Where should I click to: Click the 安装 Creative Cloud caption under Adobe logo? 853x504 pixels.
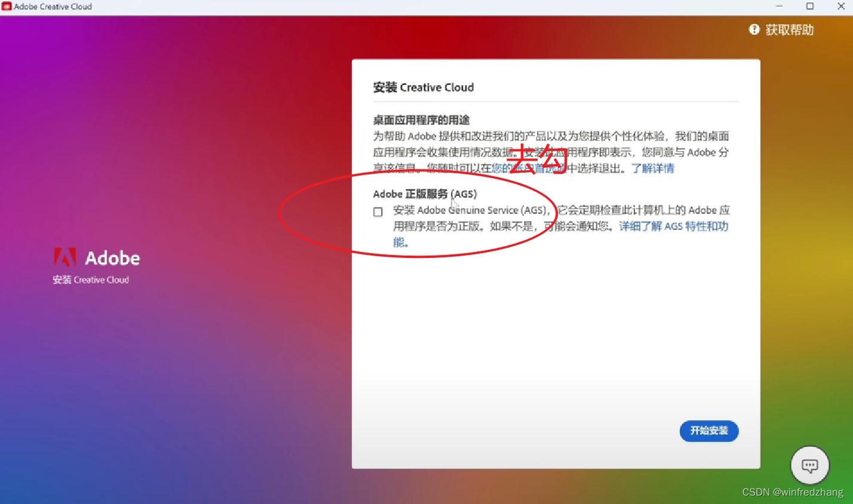(x=91, y=279)
